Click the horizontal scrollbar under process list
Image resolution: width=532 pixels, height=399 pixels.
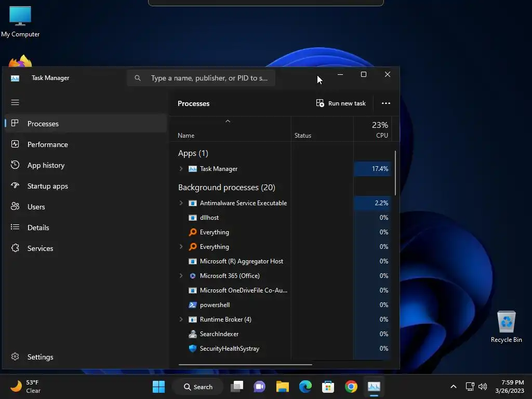245,365
